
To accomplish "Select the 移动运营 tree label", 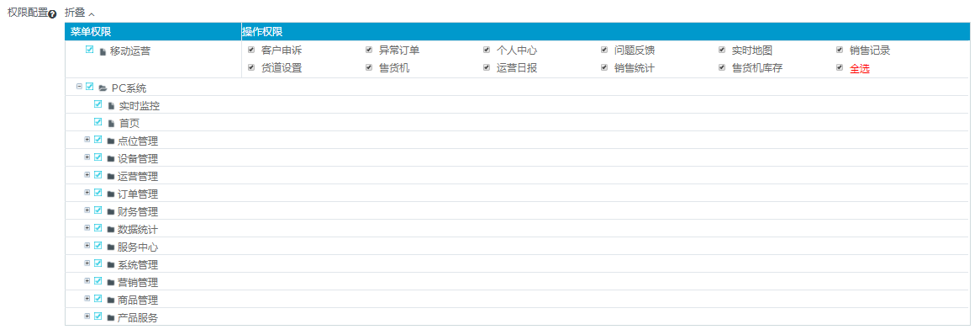I will tap(130, 51).
